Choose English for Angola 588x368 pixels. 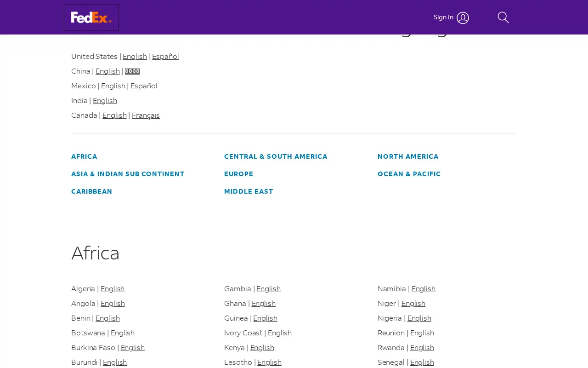[113, 304]
